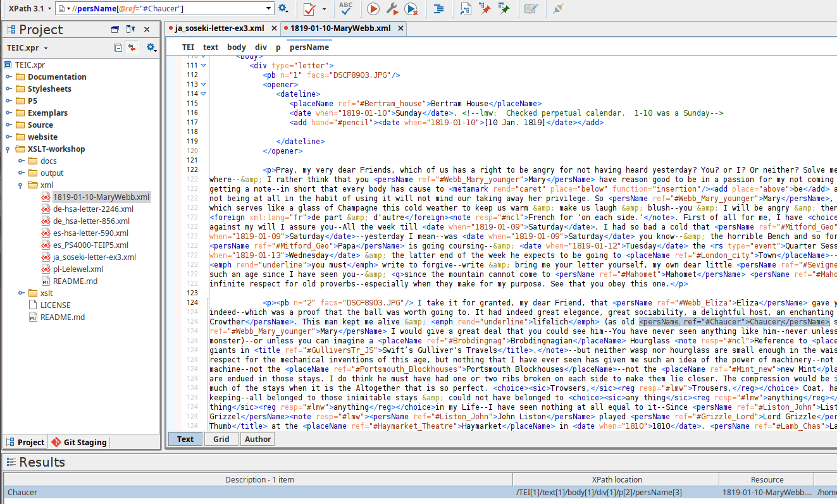Open XPath scope document icon dropdown
The image size is (837, 504).
pos(63,9)
